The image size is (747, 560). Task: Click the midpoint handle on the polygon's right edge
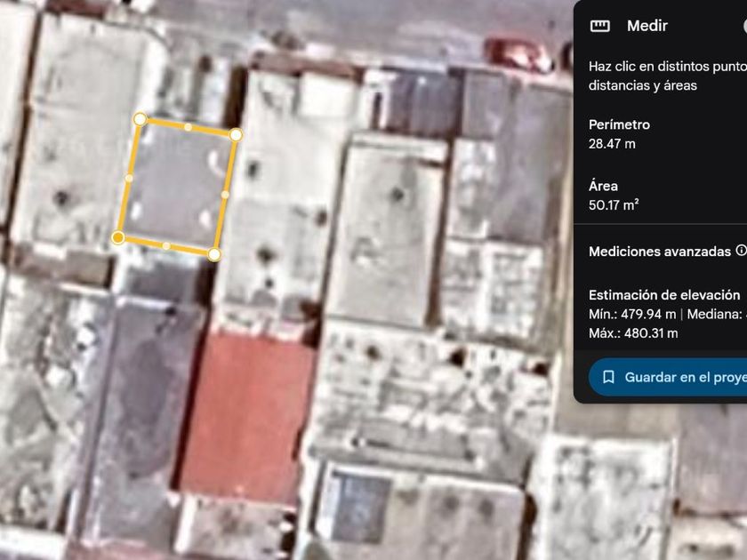225,195
